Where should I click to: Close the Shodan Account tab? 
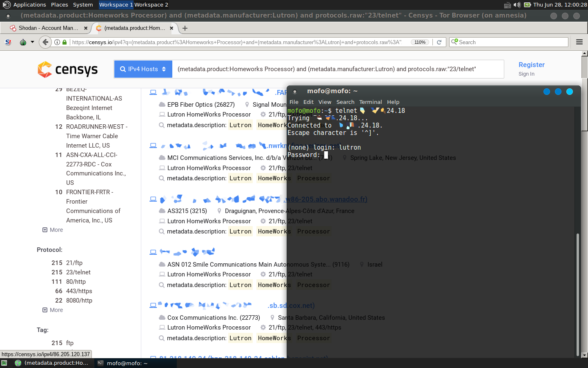[85, 28]
